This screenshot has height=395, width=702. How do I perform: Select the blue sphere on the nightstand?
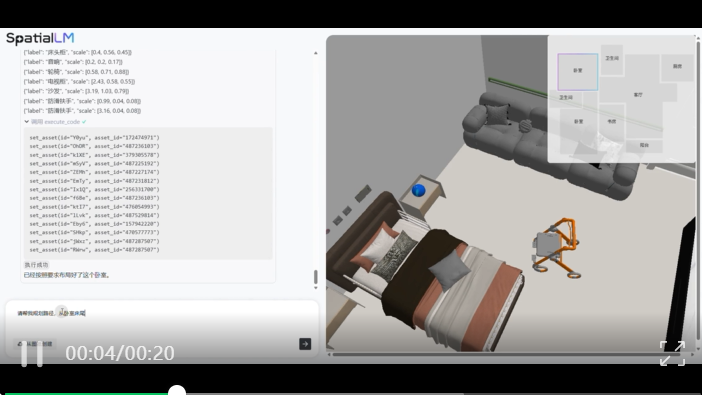pyautogui.click(x=418, y=190)
